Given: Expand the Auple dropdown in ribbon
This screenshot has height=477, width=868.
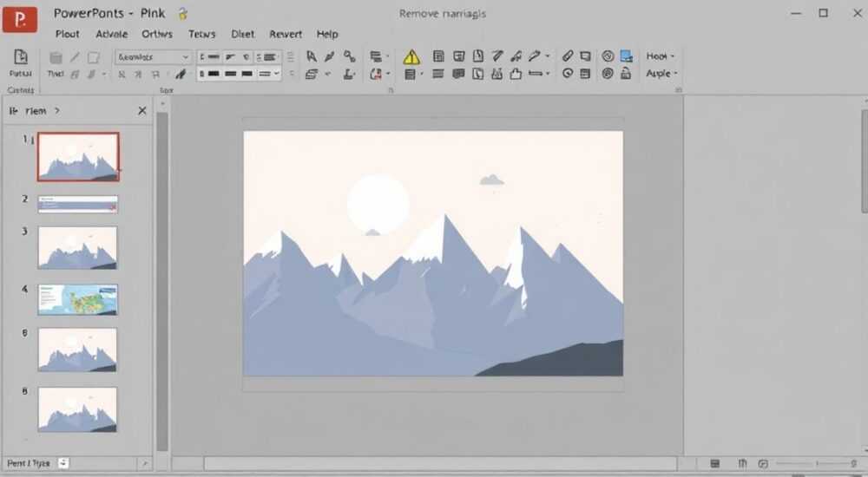Looking at the screenshot, I should click(661, 73).
